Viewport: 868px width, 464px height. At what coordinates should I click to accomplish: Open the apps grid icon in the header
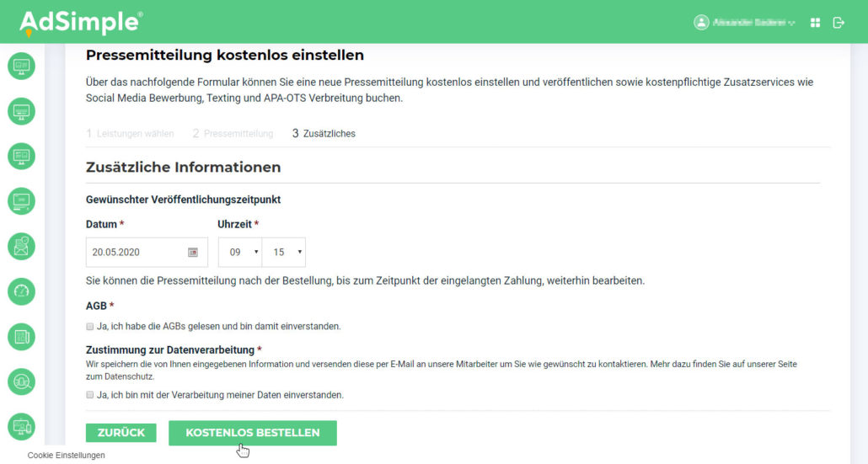(x=815, y=23)
